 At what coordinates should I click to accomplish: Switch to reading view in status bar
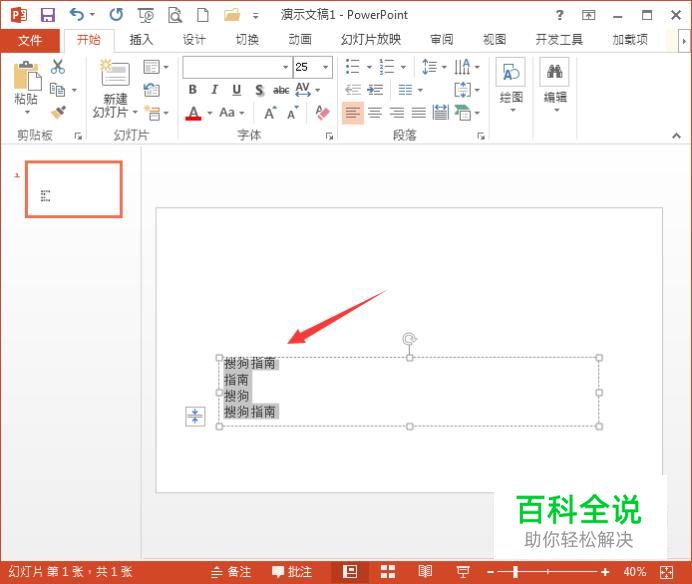tap(425, 573)
